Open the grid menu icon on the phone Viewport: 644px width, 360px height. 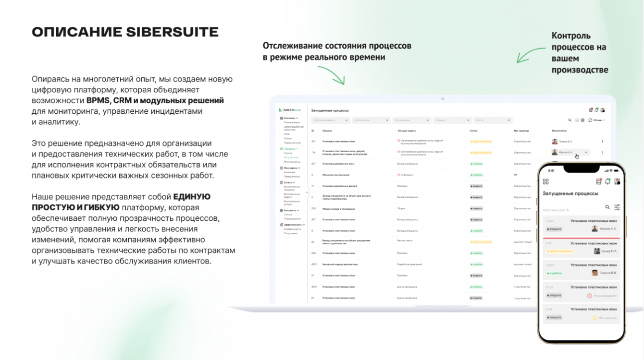pos(545,181)
